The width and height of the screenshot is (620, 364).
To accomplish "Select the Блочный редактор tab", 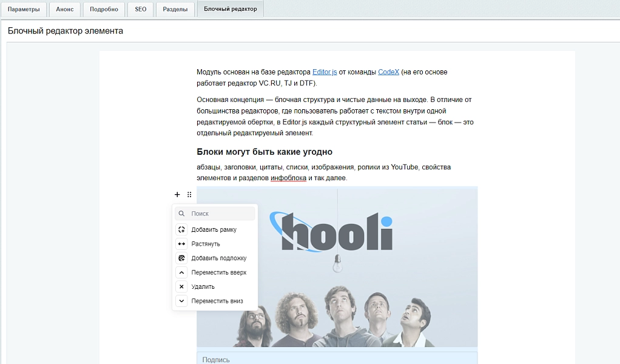I will coord(230,8).
